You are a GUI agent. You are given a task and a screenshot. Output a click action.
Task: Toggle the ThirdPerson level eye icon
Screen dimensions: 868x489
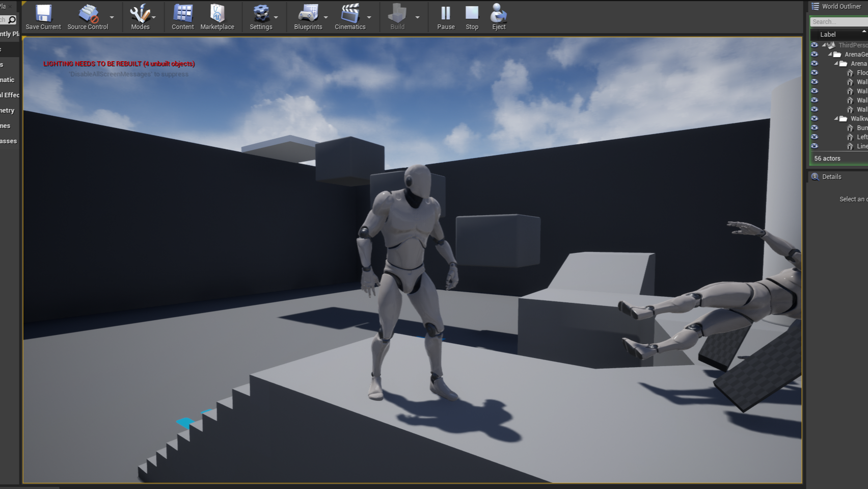coord(814,45)
